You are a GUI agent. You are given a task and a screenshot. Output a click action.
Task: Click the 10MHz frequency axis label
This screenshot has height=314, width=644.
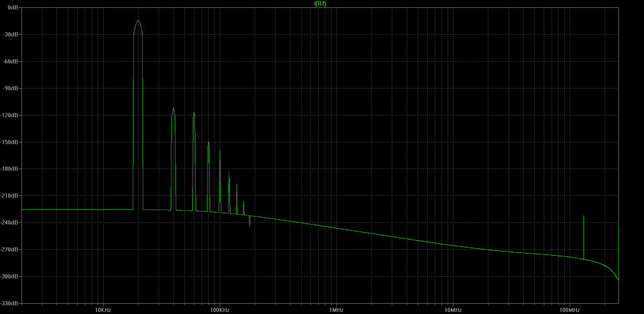pyautogui.click(x=453, y=310)
